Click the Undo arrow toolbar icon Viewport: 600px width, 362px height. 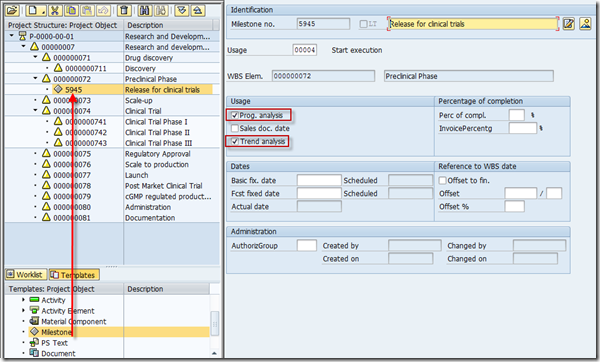103,10
